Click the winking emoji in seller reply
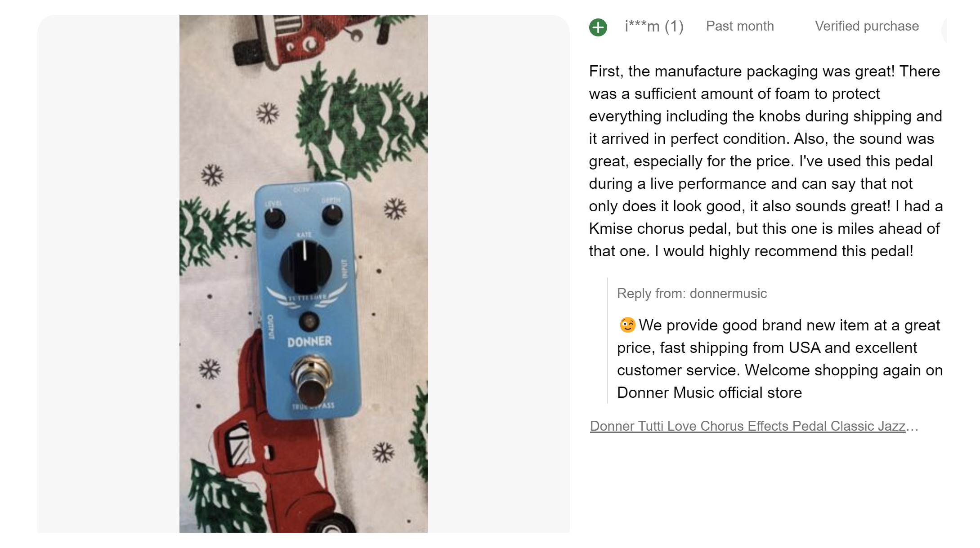980x548 pixels. [x=627, y=325]
